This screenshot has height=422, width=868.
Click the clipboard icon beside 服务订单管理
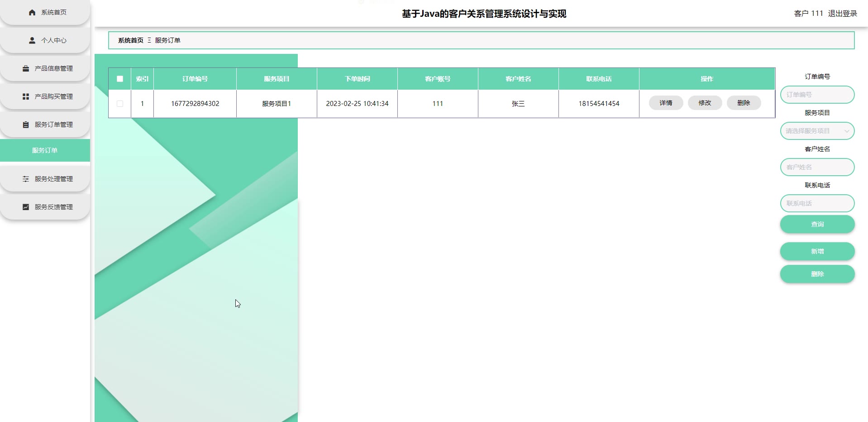pyautogui.click(x=26, y=125)
